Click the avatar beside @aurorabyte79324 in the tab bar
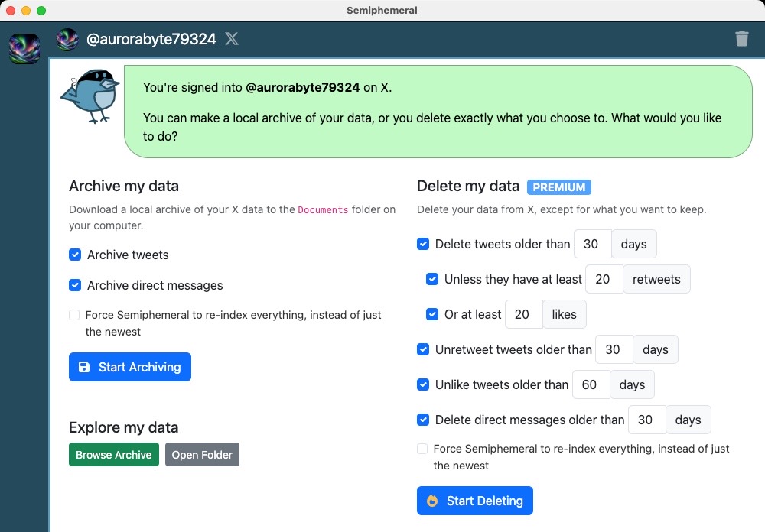765x532 pixels. click(x=67, y=40)
